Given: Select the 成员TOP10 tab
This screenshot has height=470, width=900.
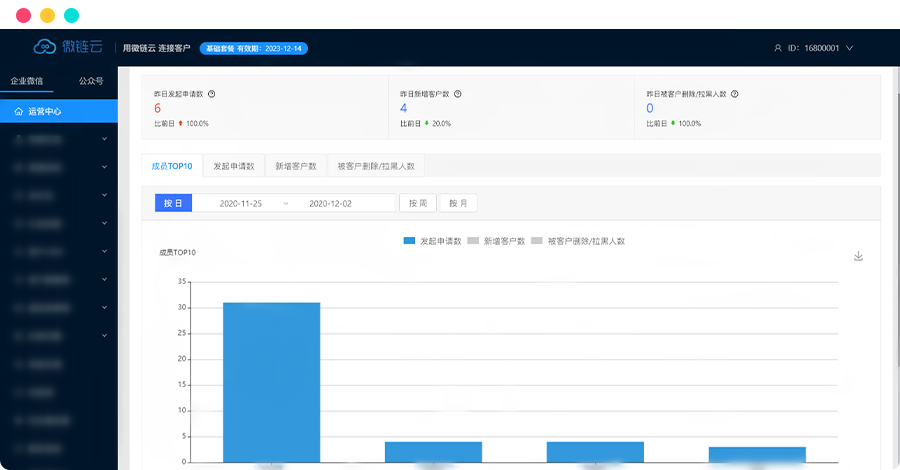Looking at the screenshot, I should [172, 166].
